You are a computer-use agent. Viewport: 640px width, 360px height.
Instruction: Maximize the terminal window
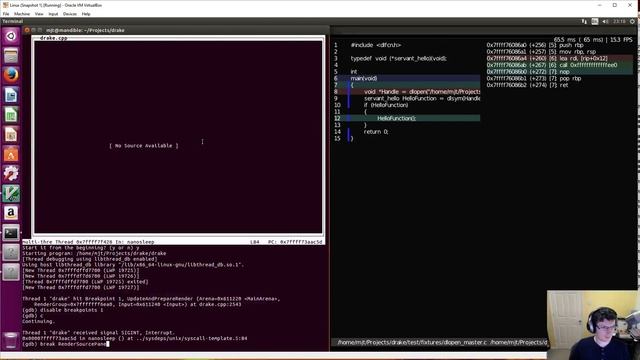point(40,30)
